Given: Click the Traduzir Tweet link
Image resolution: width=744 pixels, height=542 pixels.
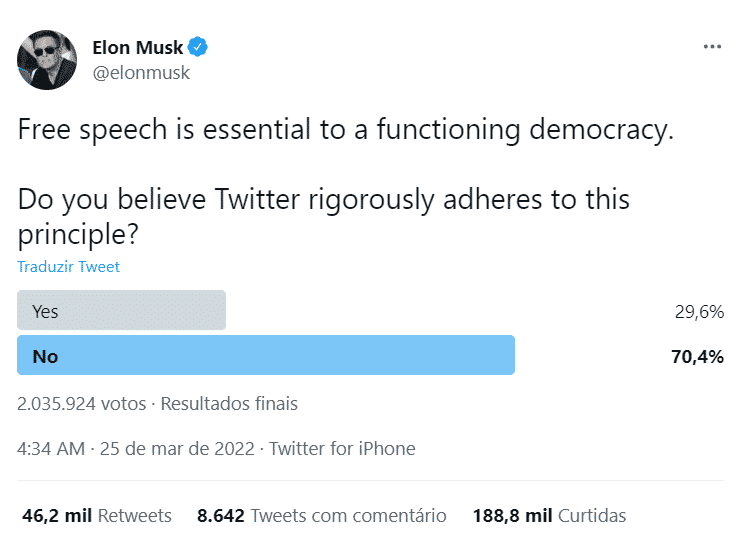Looking at the screenshot, I should 68,267.
